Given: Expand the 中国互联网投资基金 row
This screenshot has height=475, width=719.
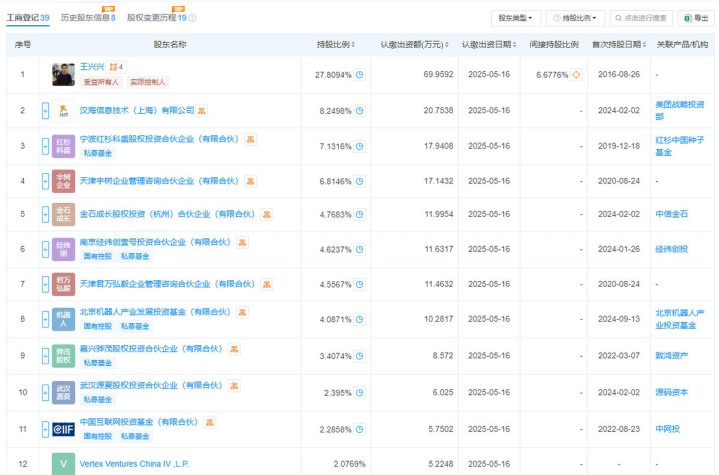Looking at the screenshot, I should pos(45,429).
